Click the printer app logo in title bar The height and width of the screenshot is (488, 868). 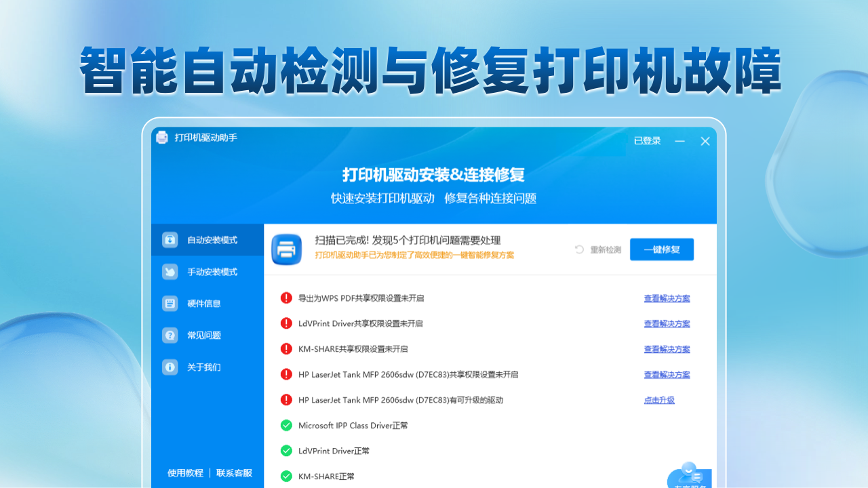point(162,138)
